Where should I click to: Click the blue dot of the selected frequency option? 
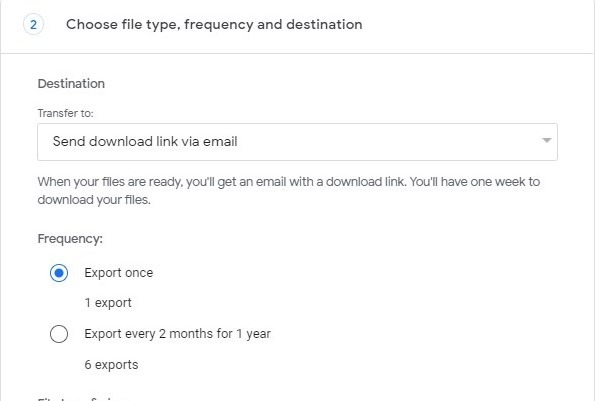[x=59, y=273]
